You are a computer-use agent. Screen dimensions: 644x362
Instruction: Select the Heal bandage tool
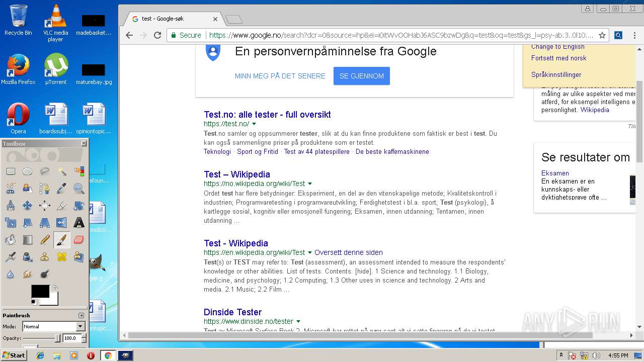[62, 257]
